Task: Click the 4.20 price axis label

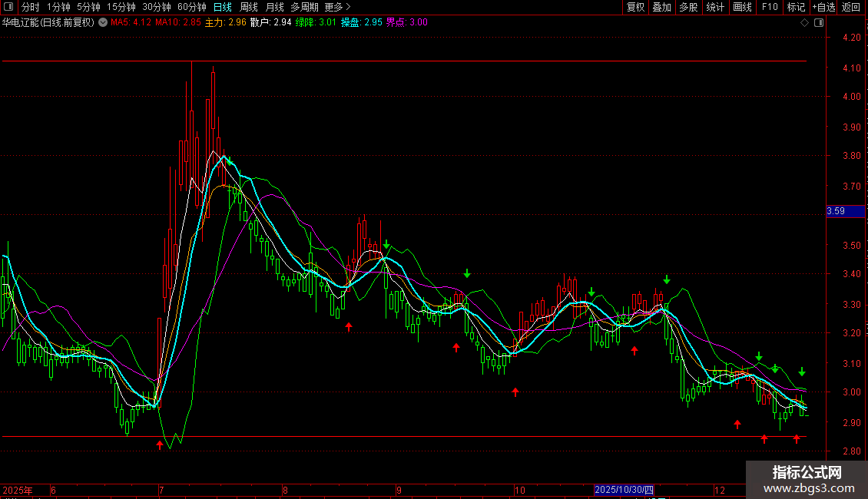Action: click(851, 38)
